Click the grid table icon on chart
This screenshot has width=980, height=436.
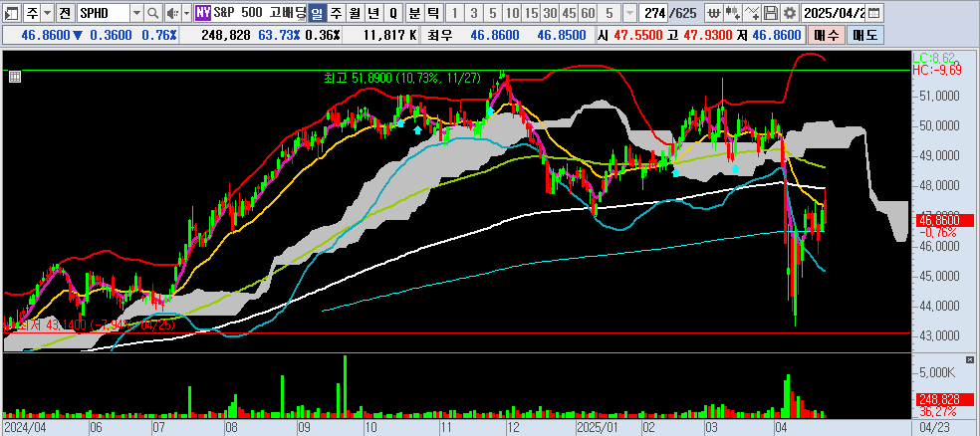(x=15, y=77)
